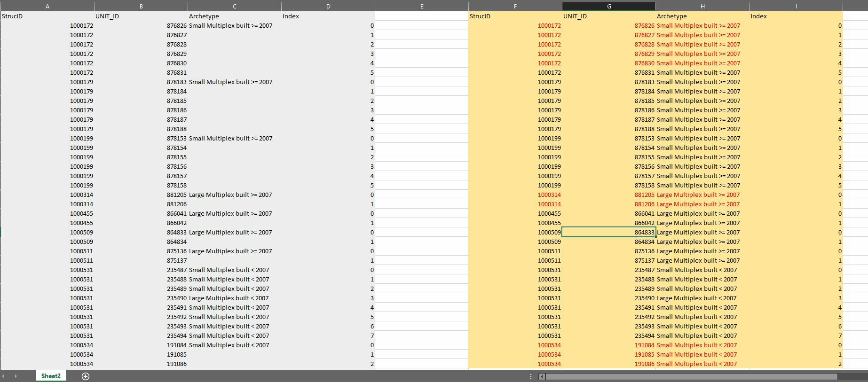868x382 pixels.
Task: Click the UNIT_ID header cell in column B
Action: tap(141, 16)
